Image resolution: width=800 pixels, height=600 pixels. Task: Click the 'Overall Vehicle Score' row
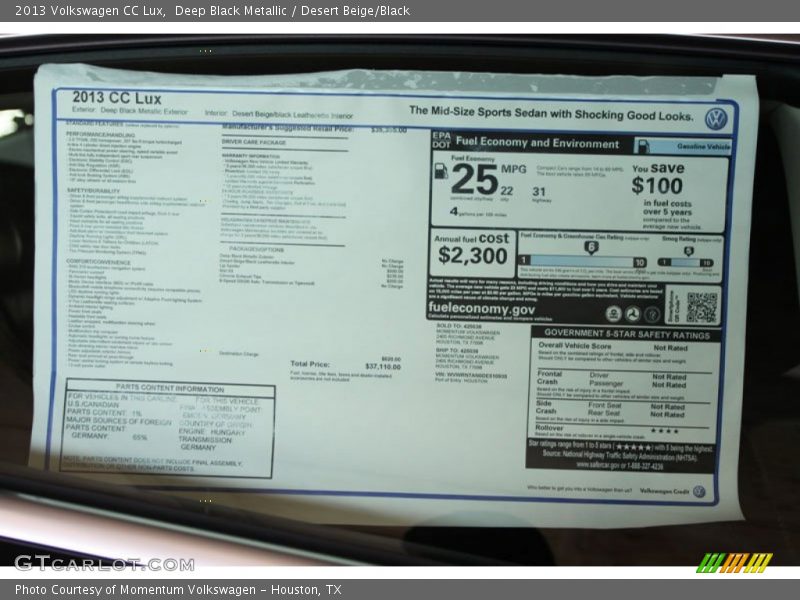coord(613,347)
